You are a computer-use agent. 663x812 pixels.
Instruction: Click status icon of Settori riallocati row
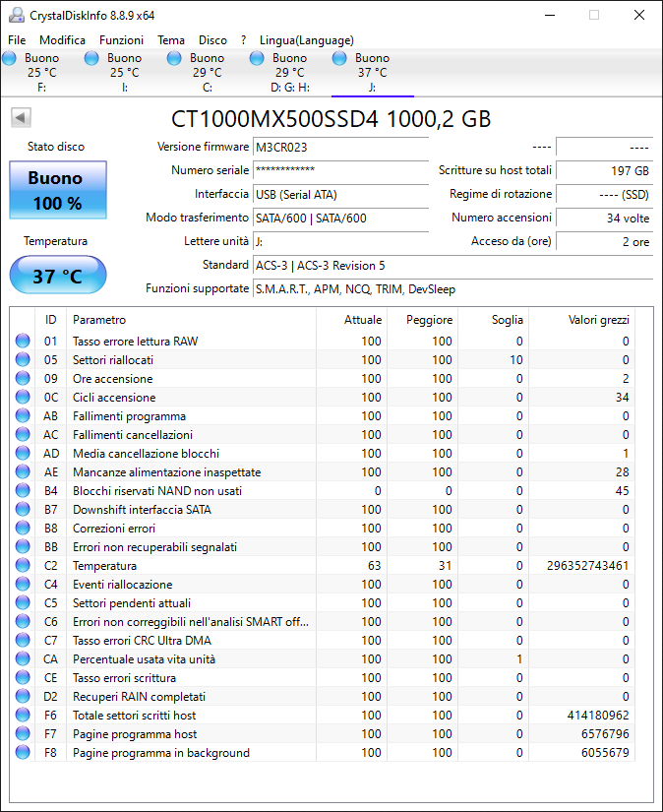[x=23, y=359]
